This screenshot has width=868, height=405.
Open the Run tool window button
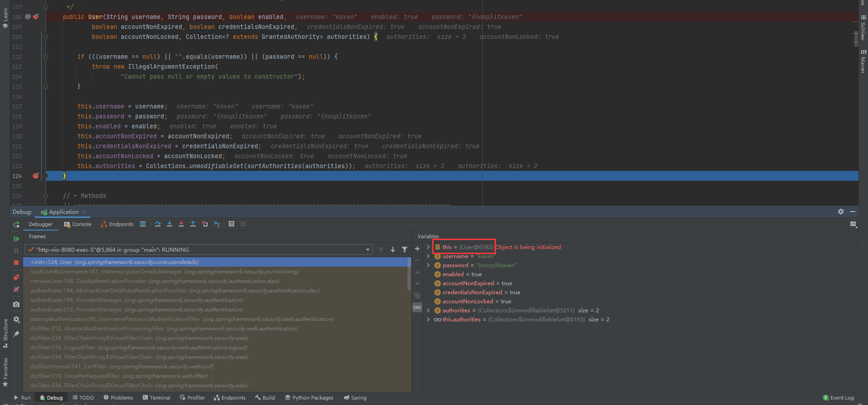pyautogui.click(x=22, y=398)
